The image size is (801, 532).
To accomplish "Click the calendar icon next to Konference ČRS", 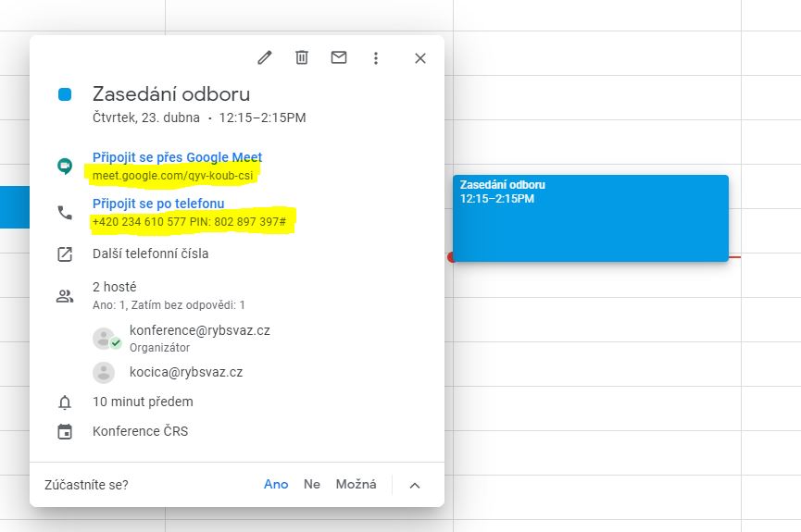I will 65,432.
